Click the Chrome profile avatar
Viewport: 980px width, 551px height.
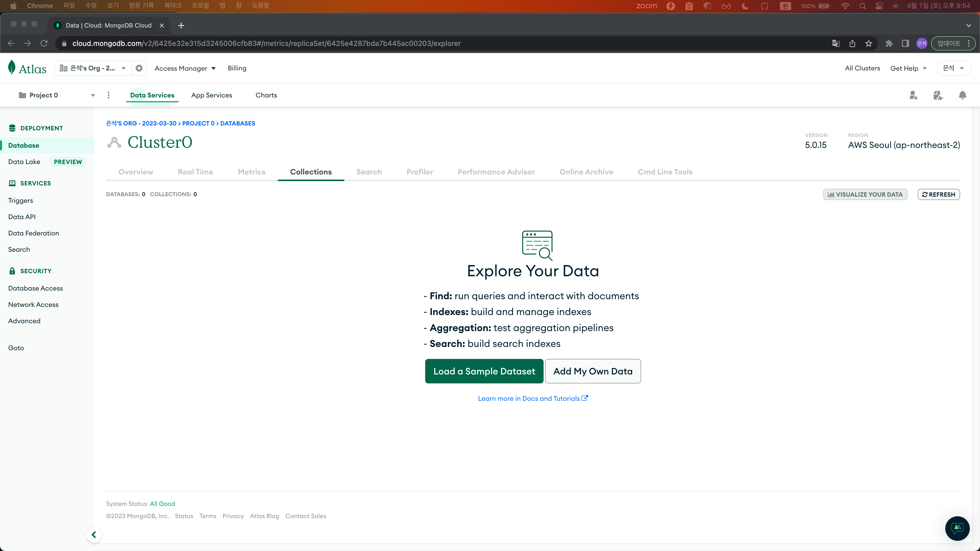click(921, 43)
